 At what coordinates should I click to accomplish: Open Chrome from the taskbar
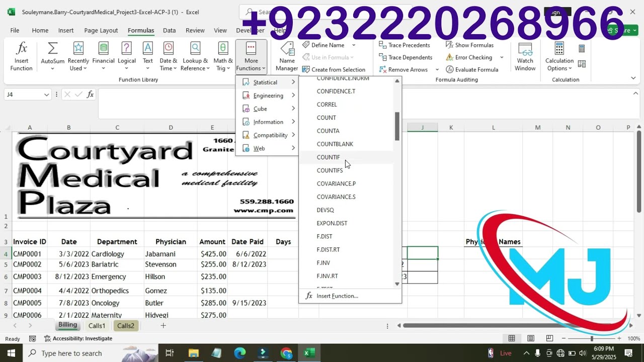[286, 353]
